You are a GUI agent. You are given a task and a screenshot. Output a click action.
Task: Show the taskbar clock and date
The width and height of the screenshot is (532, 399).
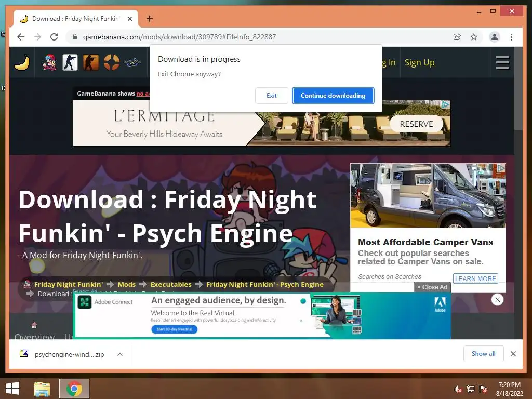509,389
